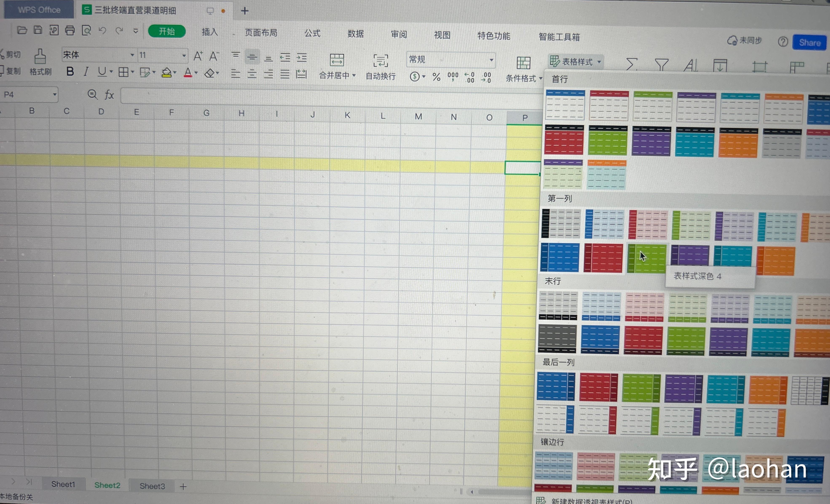This screenshot has width=830, height=504.
Task: Expand the number format 常规 dropdown
Action: [491, 60]
